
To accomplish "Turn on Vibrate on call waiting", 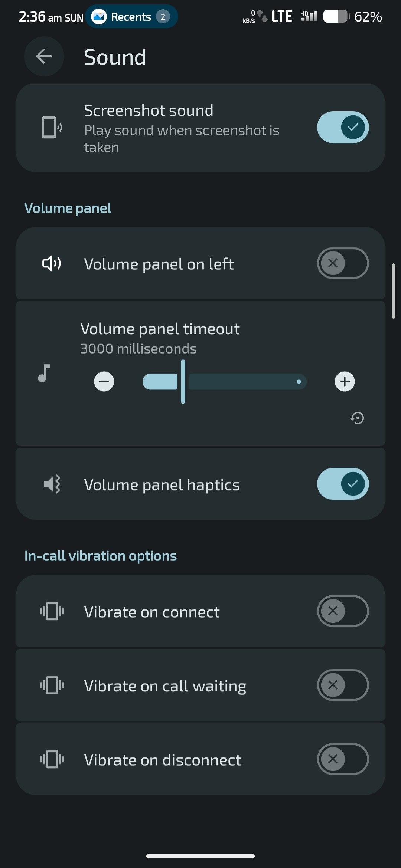I will [343, 685].
